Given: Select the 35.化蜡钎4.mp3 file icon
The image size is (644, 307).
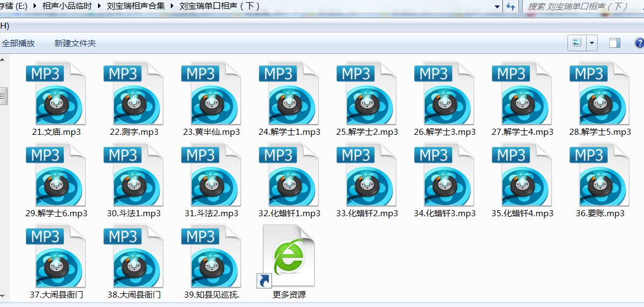Looking at the screenshot, I should 521,175.
